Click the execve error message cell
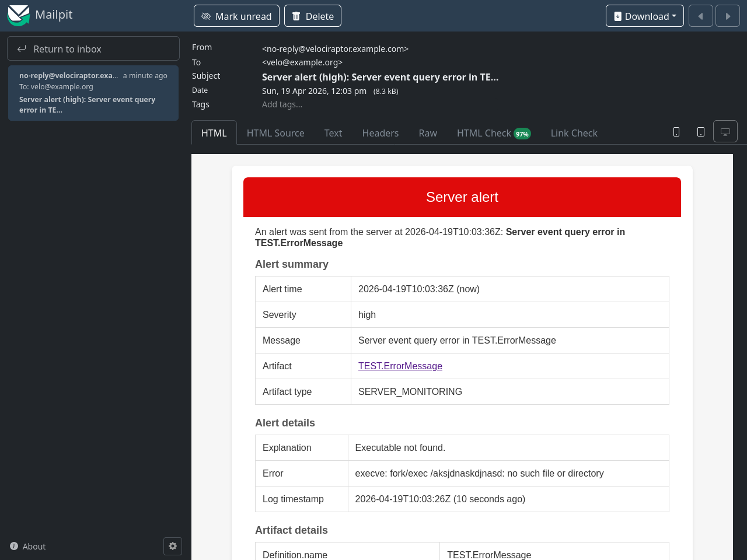Image resolution: width=747 pixels, height=560 pixels. (x=508, y=473)
